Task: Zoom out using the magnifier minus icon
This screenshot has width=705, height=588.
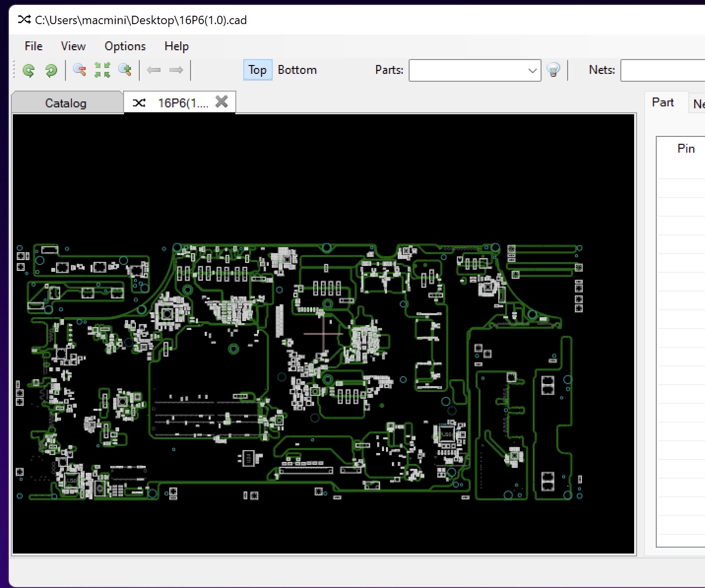Action: (79, 70)
